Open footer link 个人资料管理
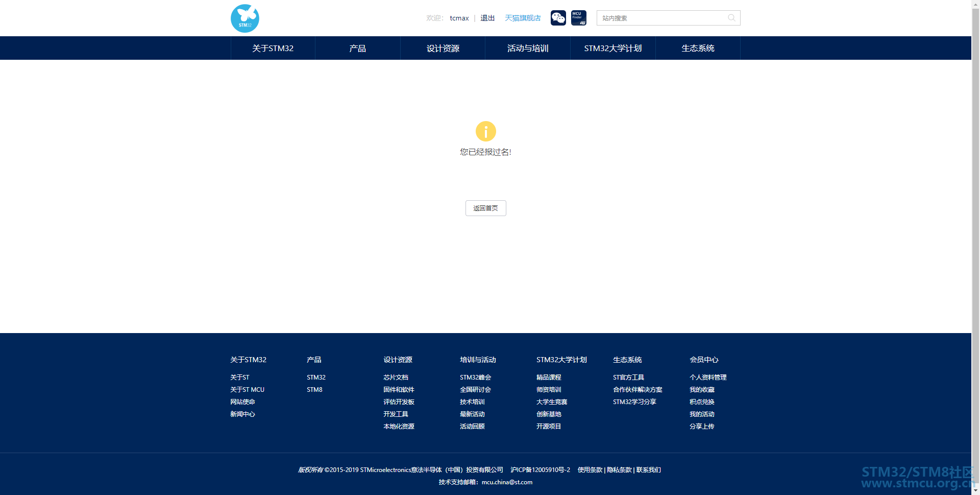Viewport: 980px width, 495px height. coord(708,378)
